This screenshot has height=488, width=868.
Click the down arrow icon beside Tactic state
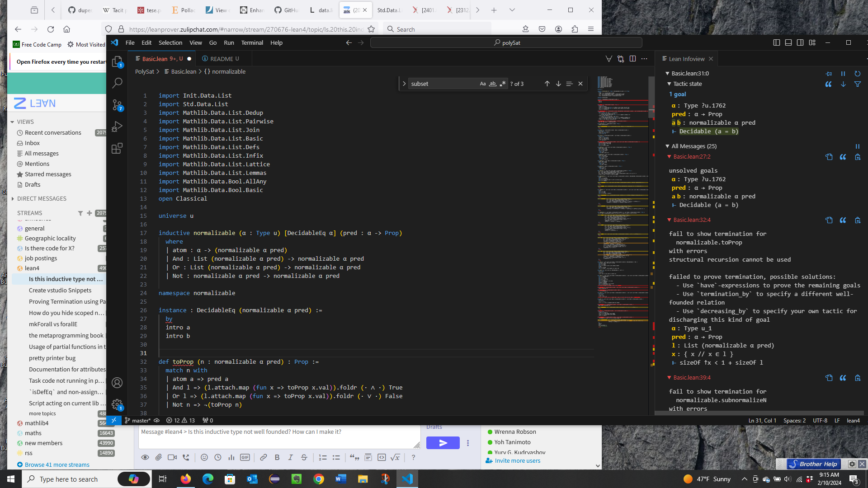843,84
